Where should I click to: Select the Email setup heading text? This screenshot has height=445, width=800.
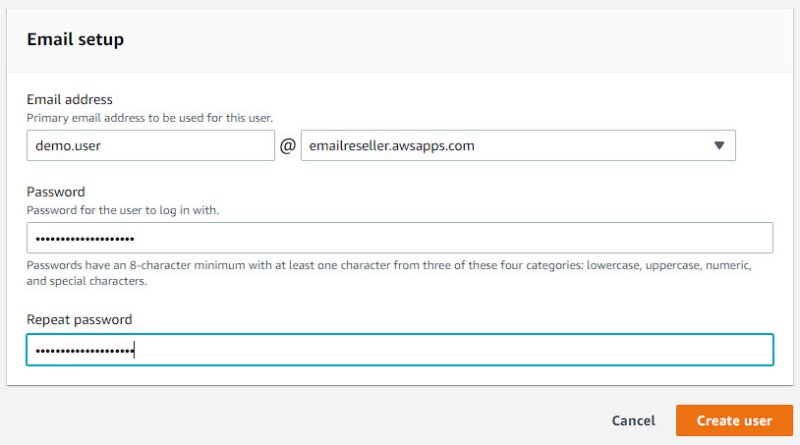pyautogui.click(x=75, y=39)
